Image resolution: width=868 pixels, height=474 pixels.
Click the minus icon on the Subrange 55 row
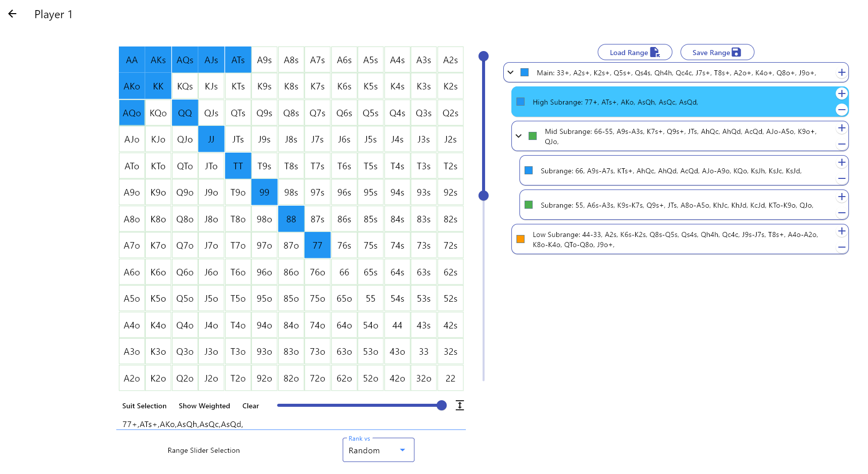(843, 213)
